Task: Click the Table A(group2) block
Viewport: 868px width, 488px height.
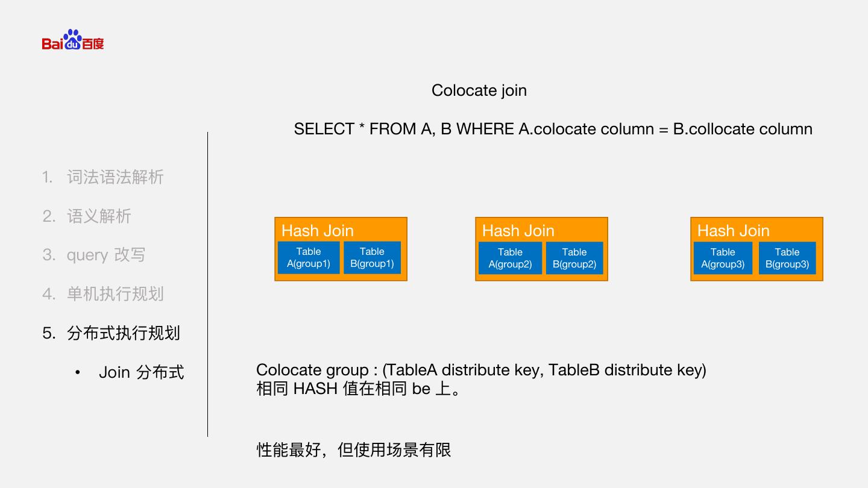Action: coord(510,258)
